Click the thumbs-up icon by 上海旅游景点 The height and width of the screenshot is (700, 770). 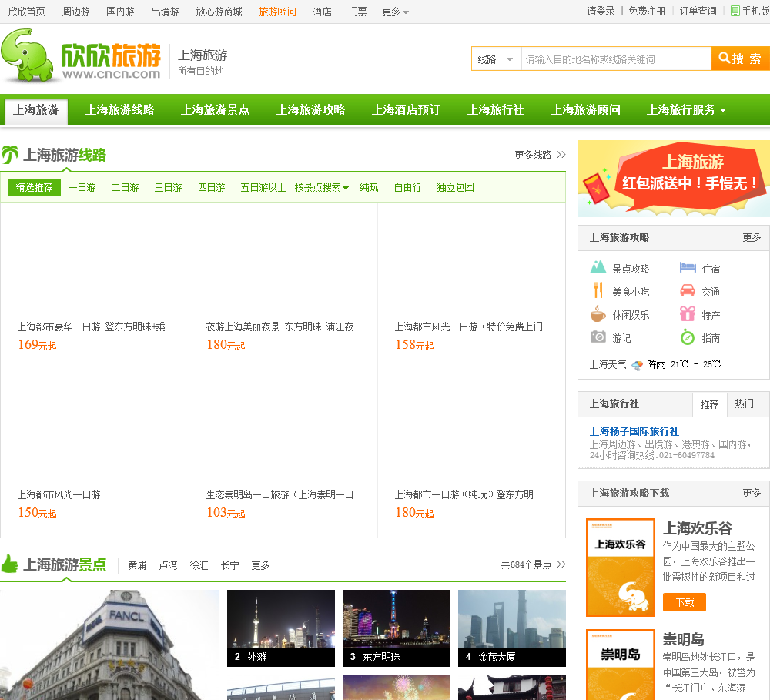9,564
